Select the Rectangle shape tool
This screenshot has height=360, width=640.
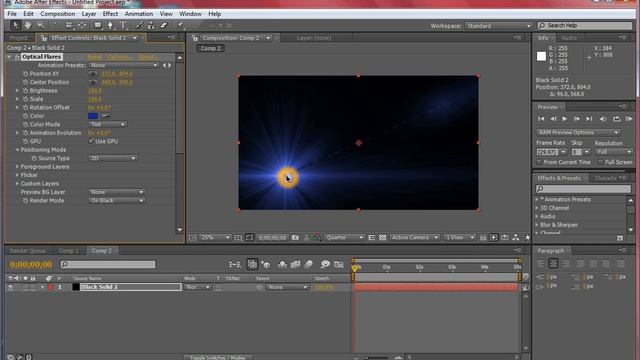[x=98, y=25]
